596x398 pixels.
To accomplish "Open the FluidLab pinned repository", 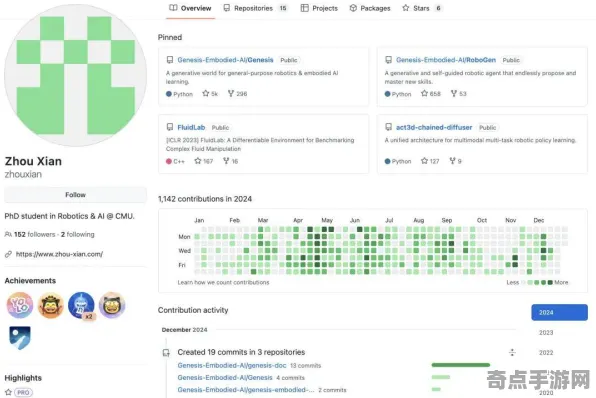I will 191,127.
